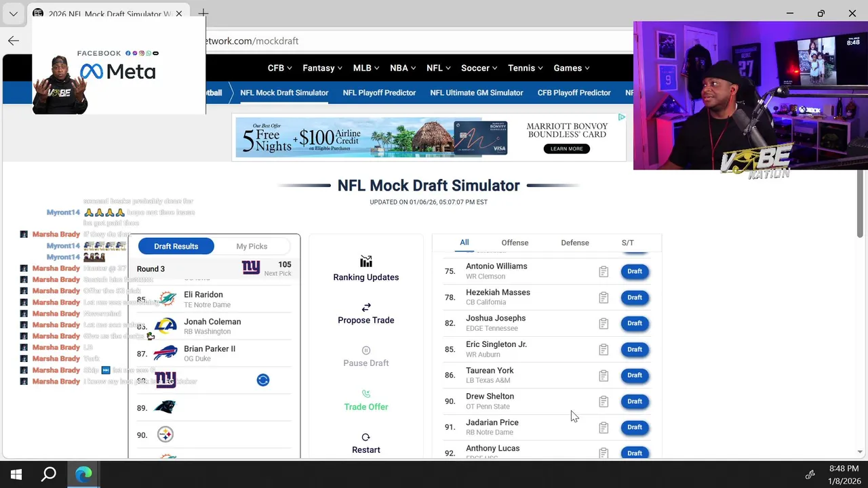Expand the CFB menu

(x=279, y=68)
